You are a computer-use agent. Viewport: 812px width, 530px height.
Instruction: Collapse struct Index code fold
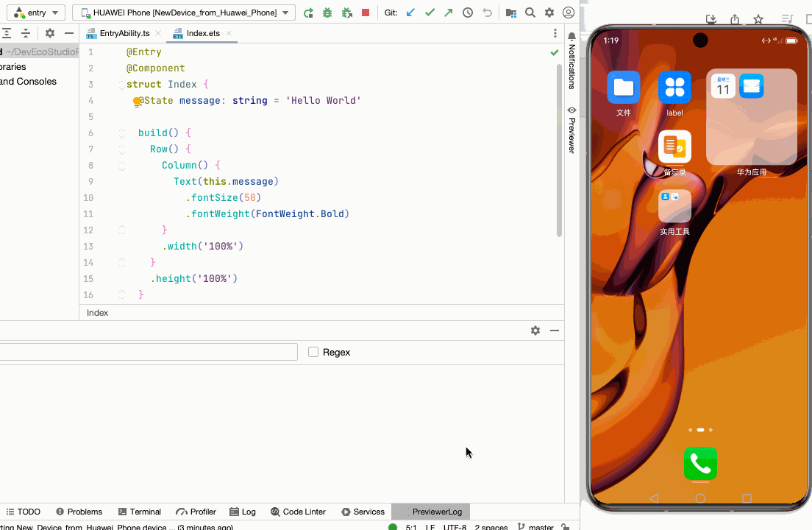pos(121,85)
